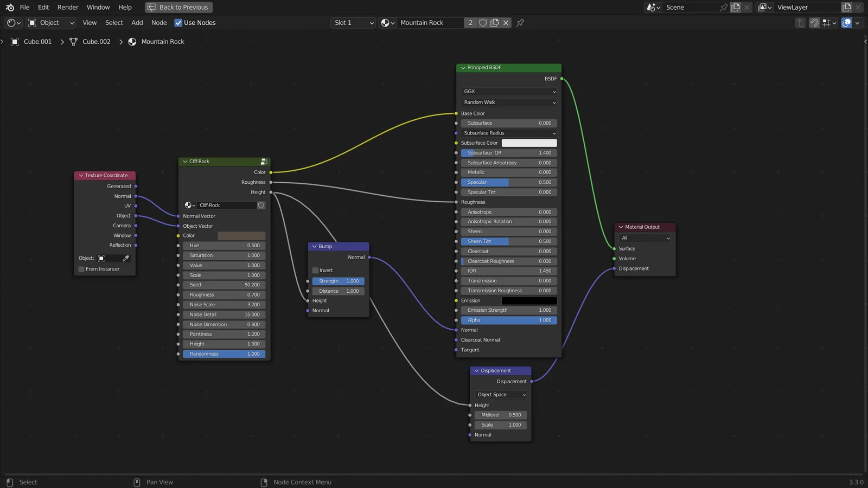
Task: Disable the Use Nodes checkbox
Action: click(x=178, y=23)
